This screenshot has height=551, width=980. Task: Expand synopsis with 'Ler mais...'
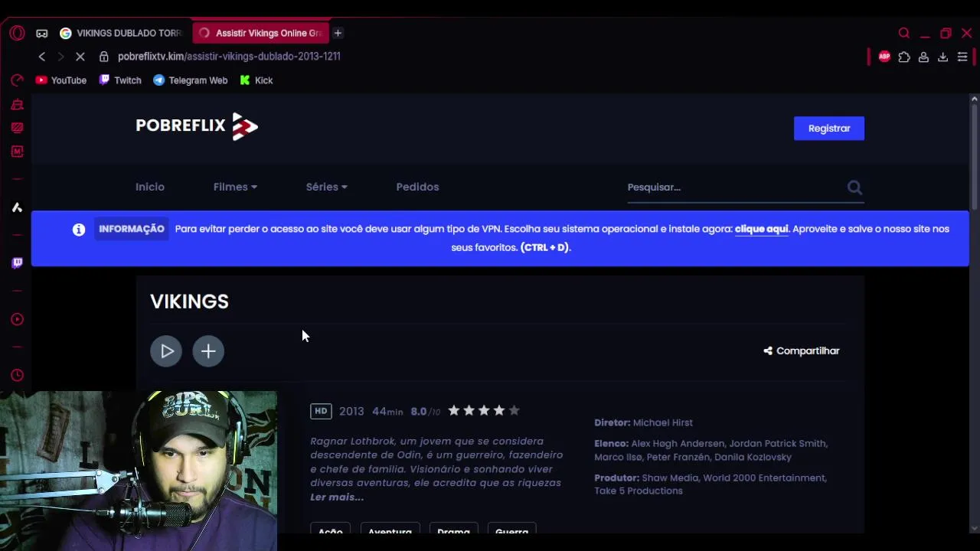point(337,497)
